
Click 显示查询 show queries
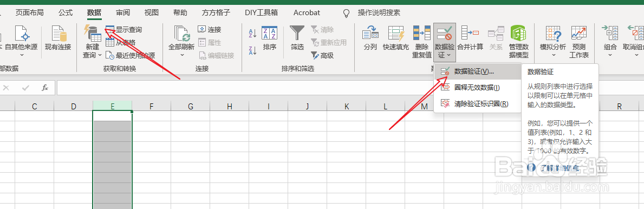pos(124,30)
